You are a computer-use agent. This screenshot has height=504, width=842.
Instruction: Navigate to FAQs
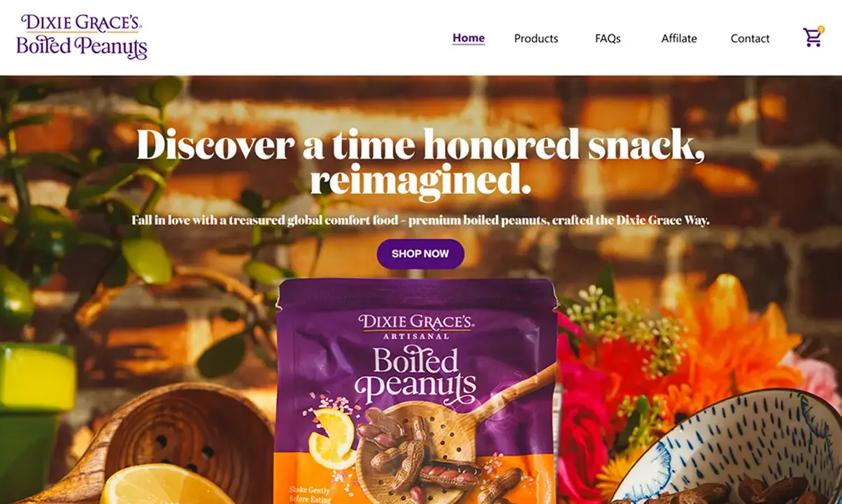(608, 38)
